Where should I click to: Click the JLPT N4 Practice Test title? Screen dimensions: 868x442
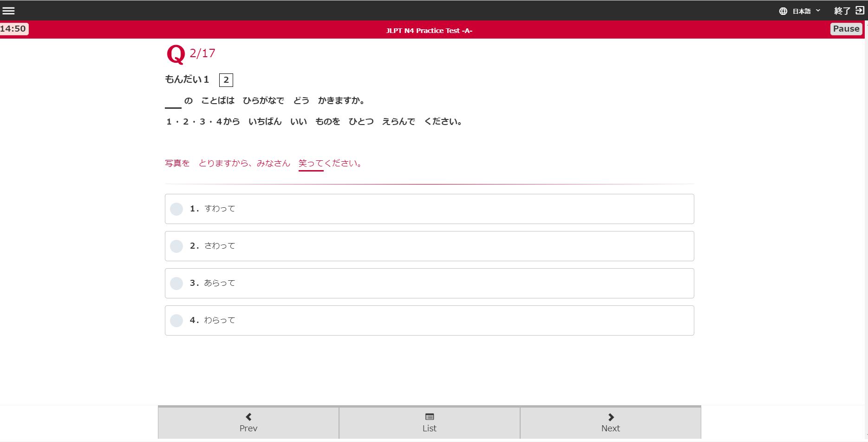click(x=429, y=31)
